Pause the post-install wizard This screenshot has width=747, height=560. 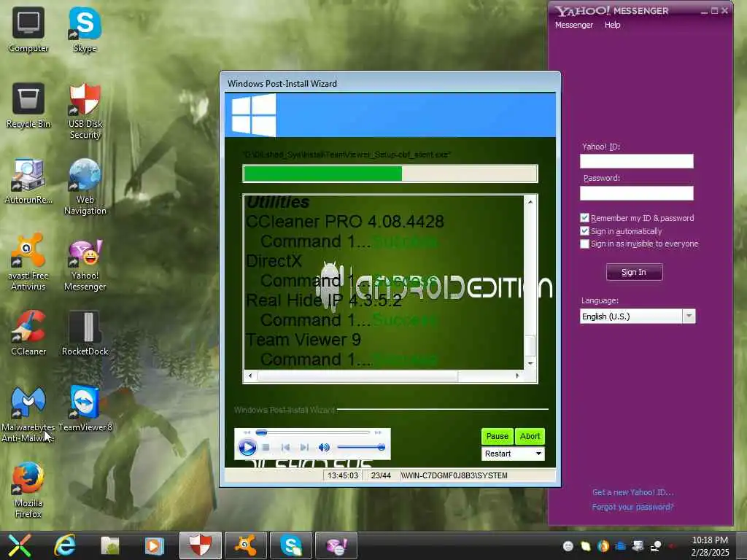497,436
